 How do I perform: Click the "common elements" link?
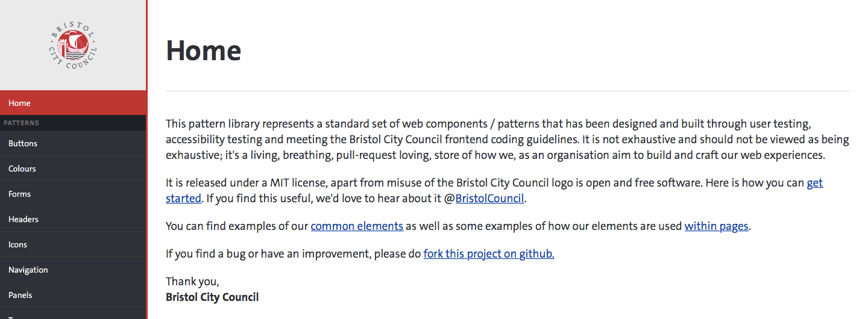pyautogui.click(x=357, y=226)
